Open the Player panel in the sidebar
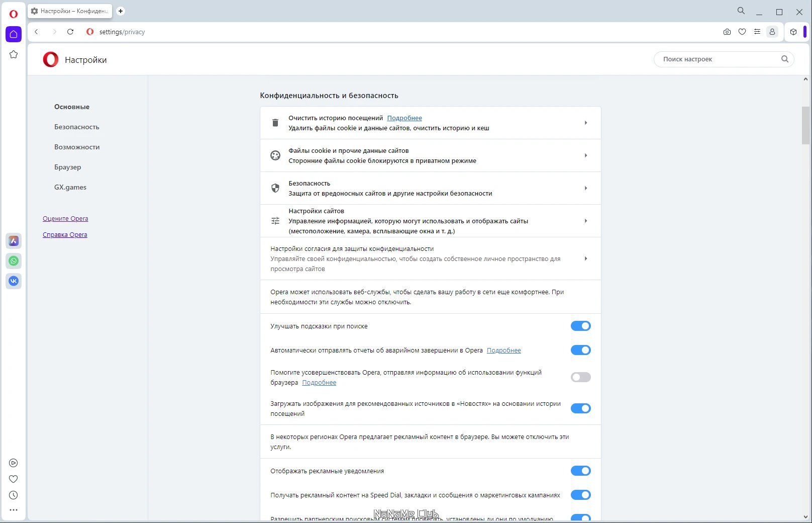This screenshot has width=812, height=523. pyautogui.click(x=14, y=463)
